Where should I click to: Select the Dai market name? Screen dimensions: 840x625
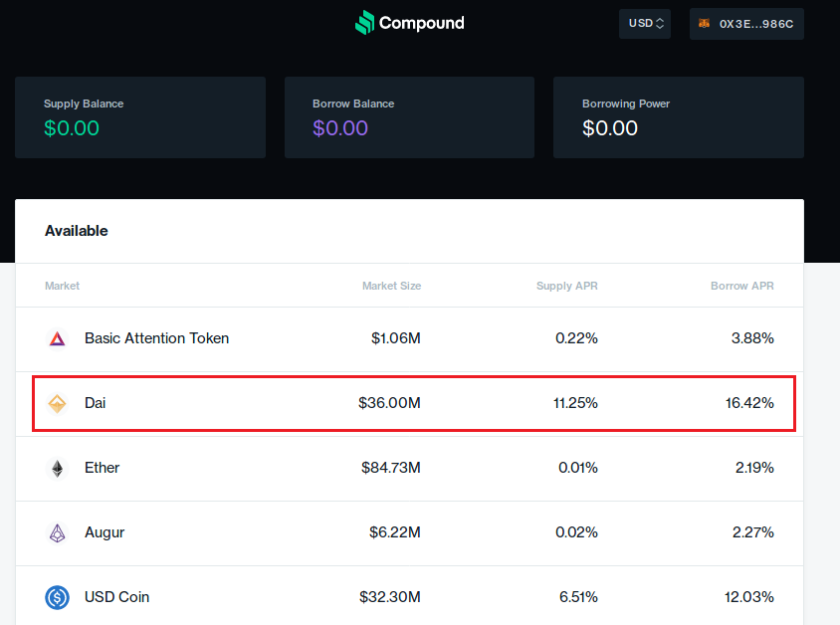pyautogui.click(x=96, y=403)
